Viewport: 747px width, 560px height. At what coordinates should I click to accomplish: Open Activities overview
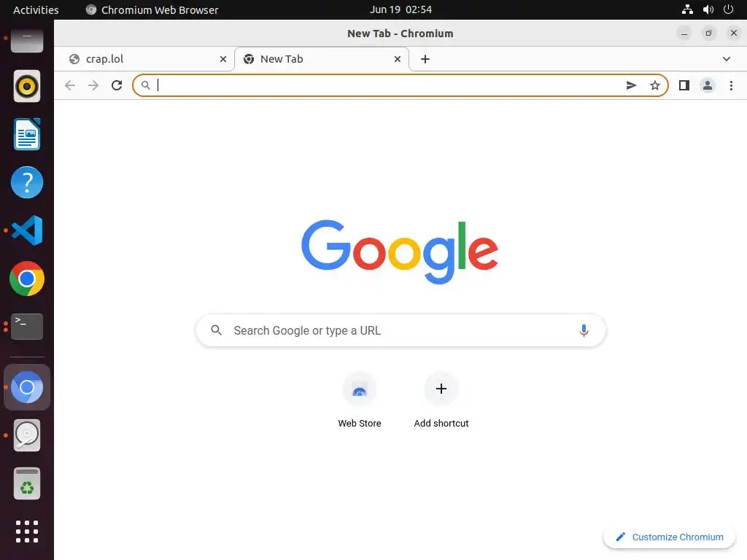tap(36, 9)
